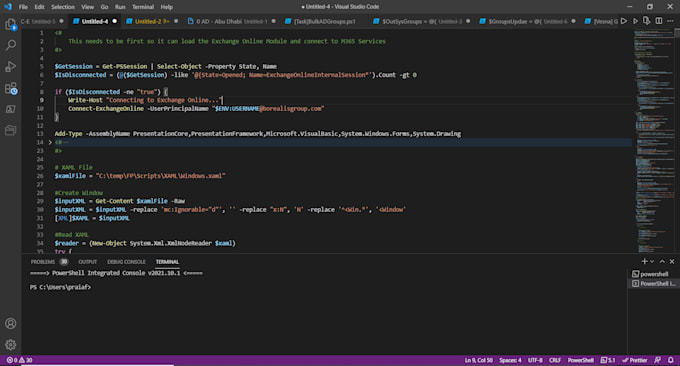Click the unsaved dot on the Untitled-4 tab
The width and height of the screenshot is (680, 366).
coord(114,21)
